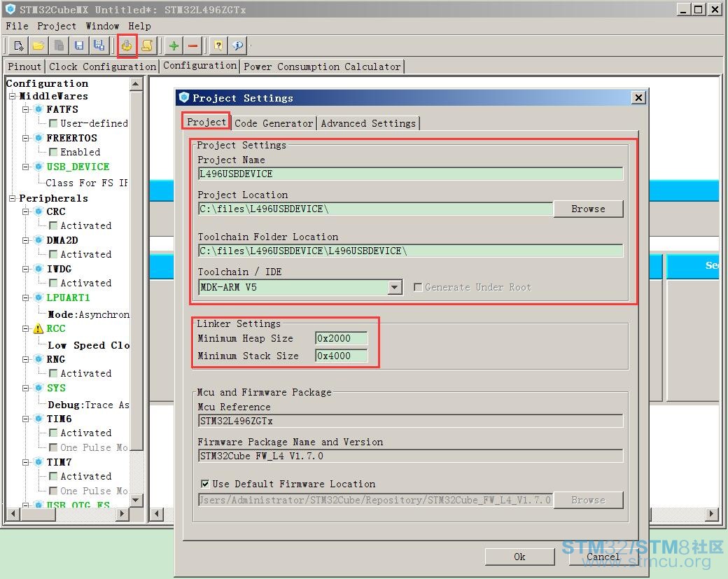Open the Project menu
Screen dimensions: 728x579
tap(57, 26)
